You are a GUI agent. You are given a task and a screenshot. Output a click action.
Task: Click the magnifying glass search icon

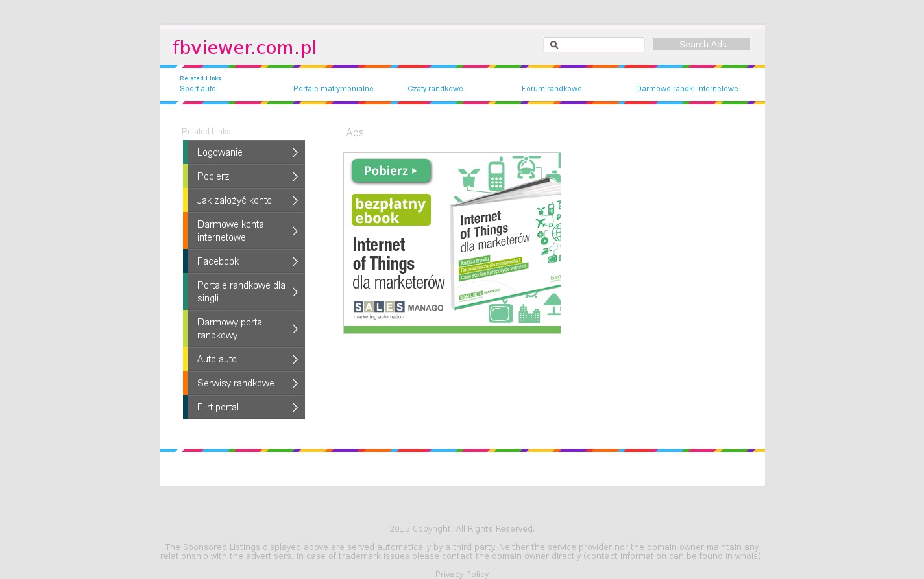[x=553, y=45]
